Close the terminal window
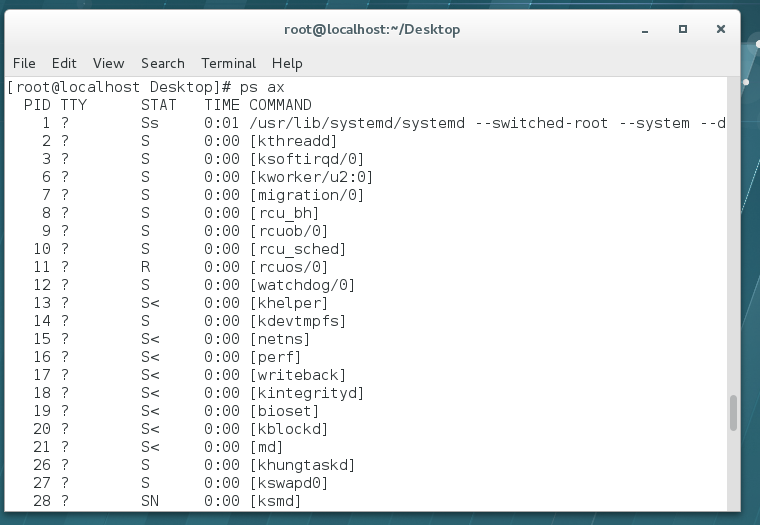The height and width of the screenshot is (525, 760). pos(721,30)
